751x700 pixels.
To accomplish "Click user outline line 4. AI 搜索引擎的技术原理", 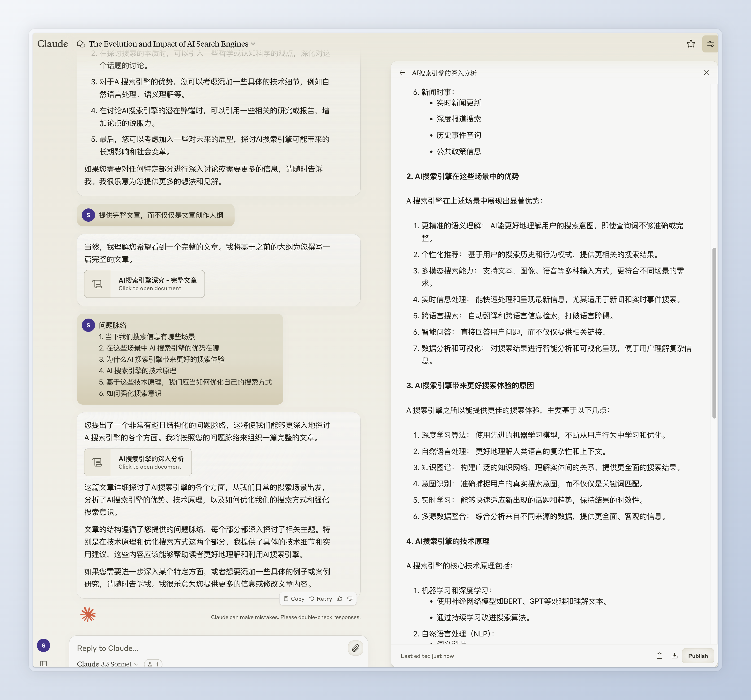I will pyautogui.click(x=138, y=371).
